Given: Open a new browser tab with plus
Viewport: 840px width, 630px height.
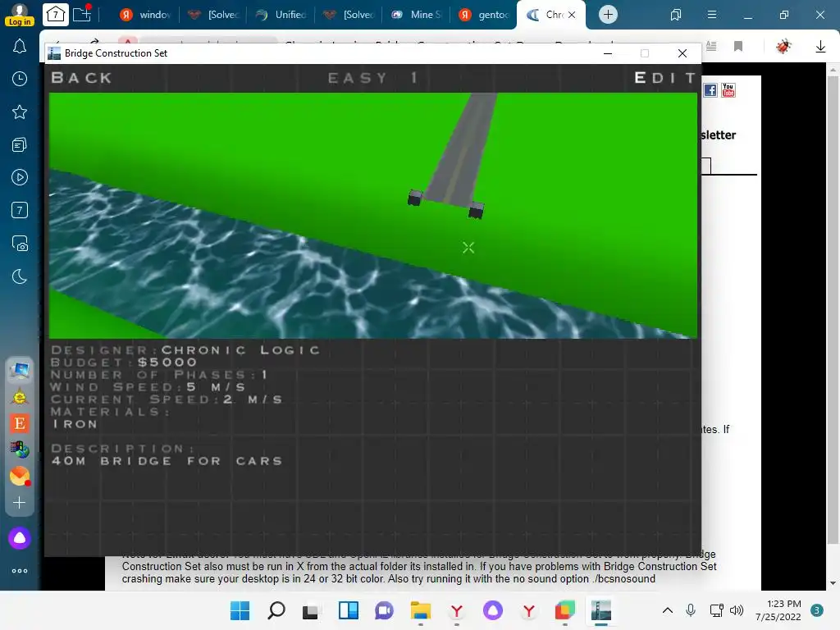Looking at the screenshot, I should (608, 15).
